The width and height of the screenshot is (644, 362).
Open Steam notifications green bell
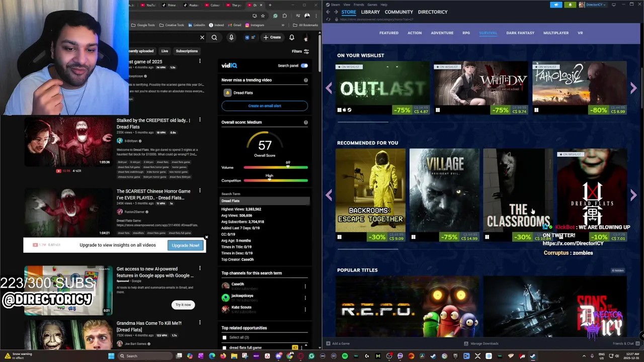pos(570,5)
